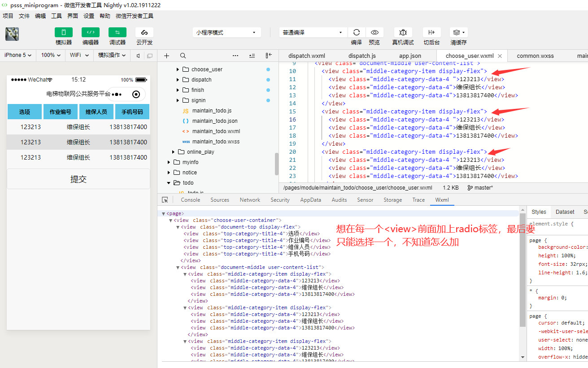Click the hide file tree panel icon

click(269, 56)
